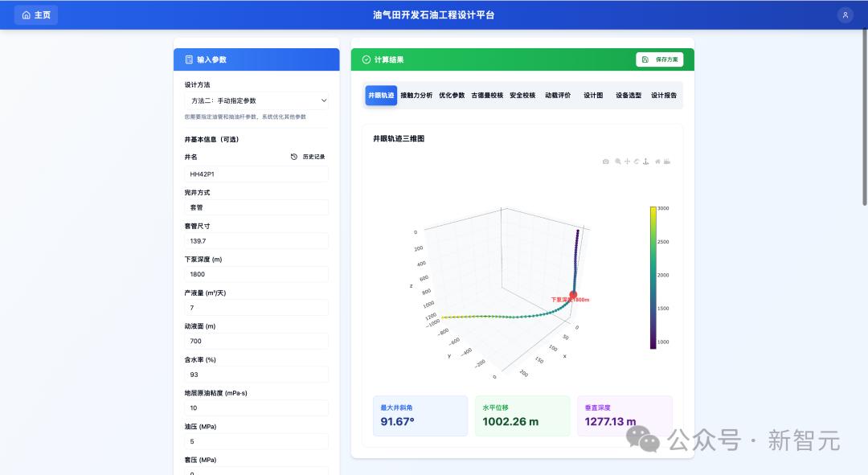The image size is (868, 475).
Task: Activate the pan tool in the plot toolbar
Action: [x=627, y=161]
